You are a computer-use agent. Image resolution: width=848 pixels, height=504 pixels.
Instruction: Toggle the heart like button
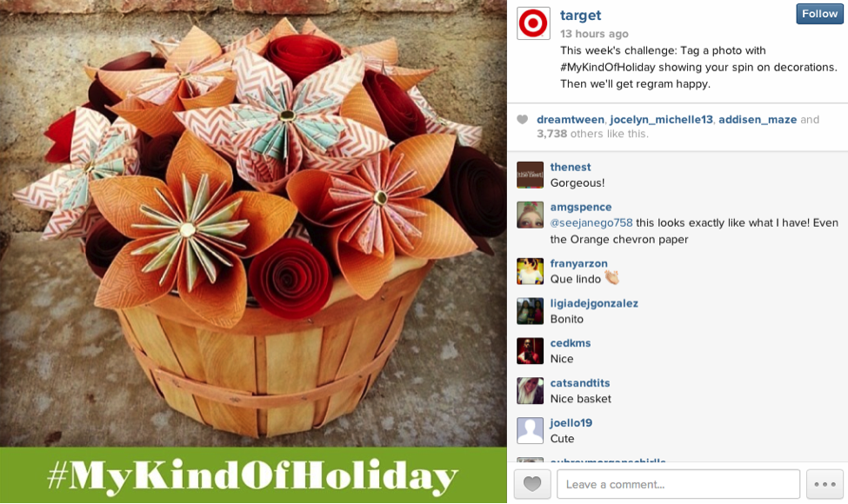[x=532, y=484]
